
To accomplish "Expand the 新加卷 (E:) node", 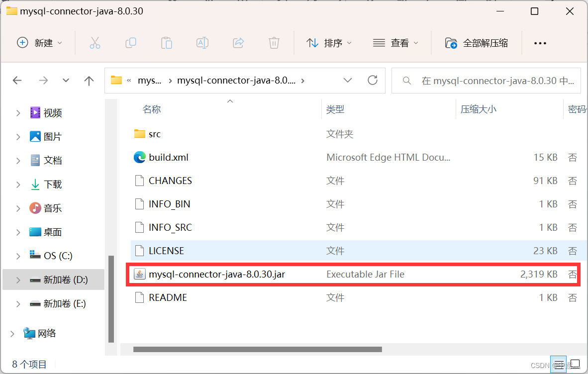I will point(18,303).
